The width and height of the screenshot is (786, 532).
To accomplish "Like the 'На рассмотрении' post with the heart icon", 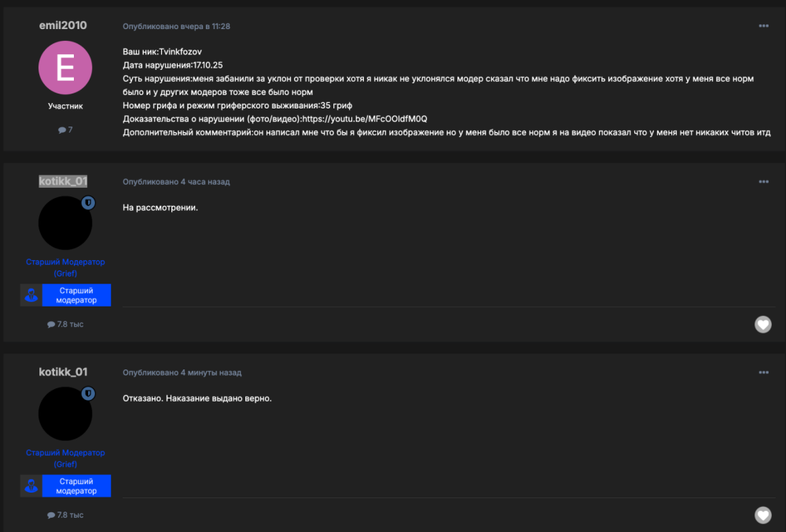I will [x=762, y=325].
